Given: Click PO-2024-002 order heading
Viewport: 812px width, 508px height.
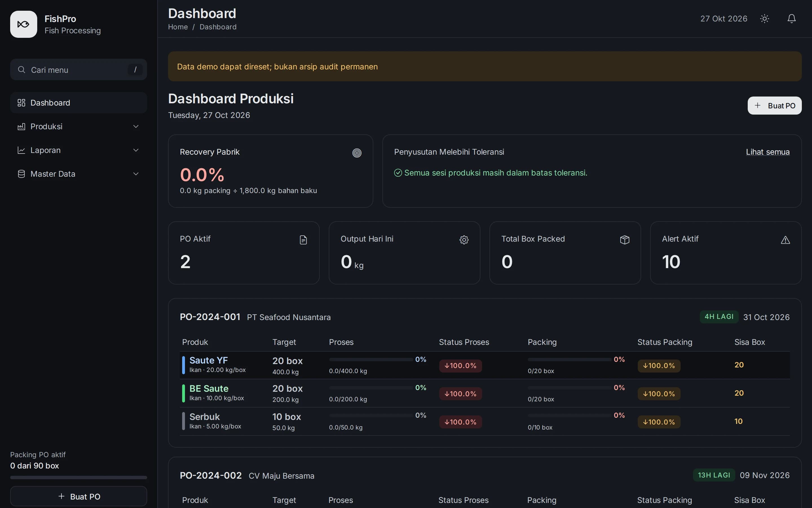Looking at the screenshot, I should pyautogui.click(x=211, y=476).
